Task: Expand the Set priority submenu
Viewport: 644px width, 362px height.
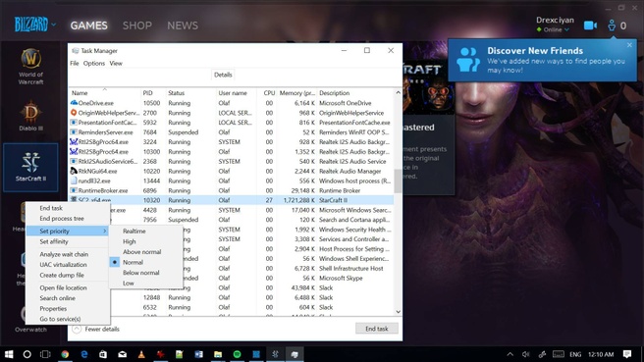Action: [68, 232]
